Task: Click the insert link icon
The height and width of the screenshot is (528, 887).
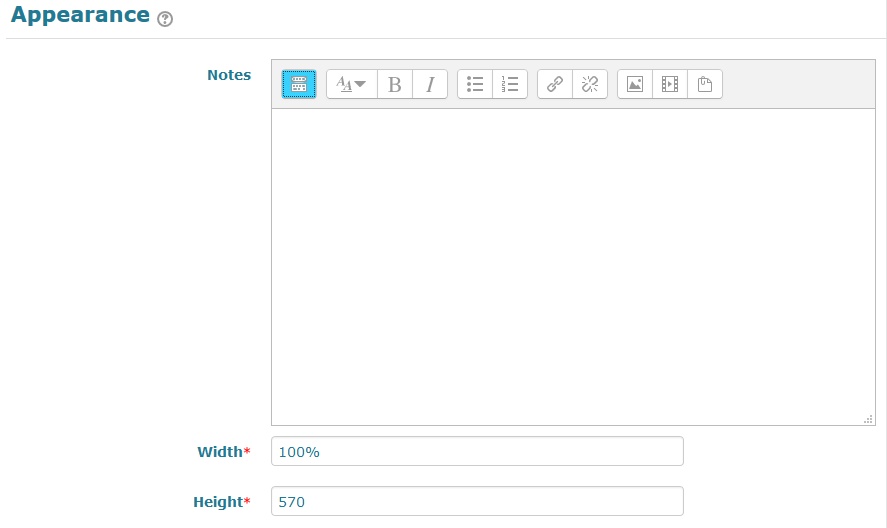Action: click(555, 85)
